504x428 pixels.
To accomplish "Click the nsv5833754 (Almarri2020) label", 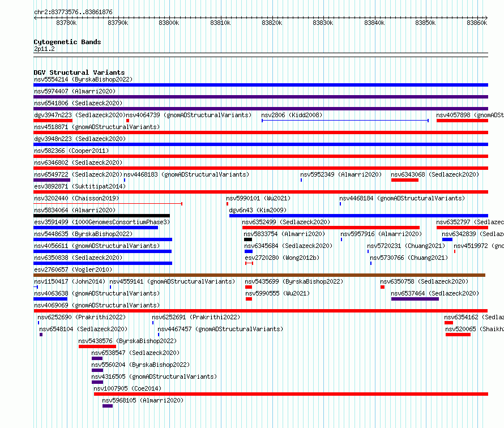I will point(284,234).
